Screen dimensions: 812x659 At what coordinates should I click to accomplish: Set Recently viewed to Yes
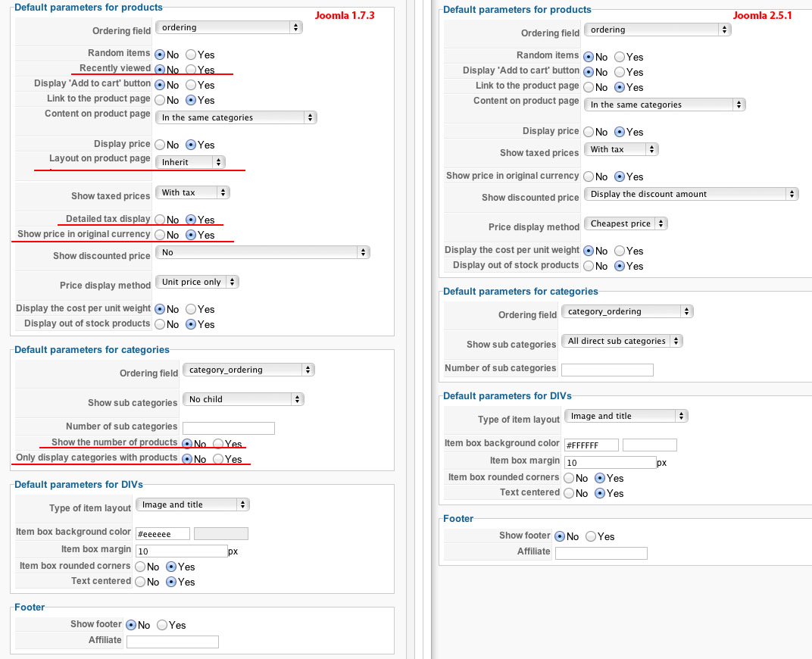pyautogui.click(x=191, y=70)
